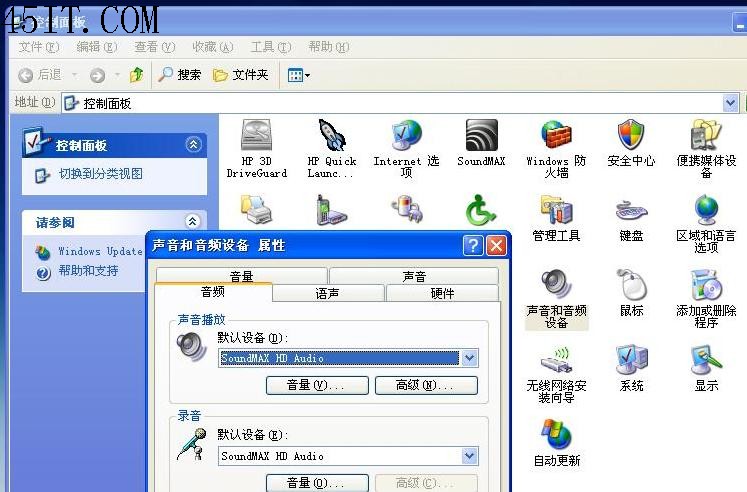Open 管理工具 icon
This screenshot has height=492, width=747.
coord(556,210)
